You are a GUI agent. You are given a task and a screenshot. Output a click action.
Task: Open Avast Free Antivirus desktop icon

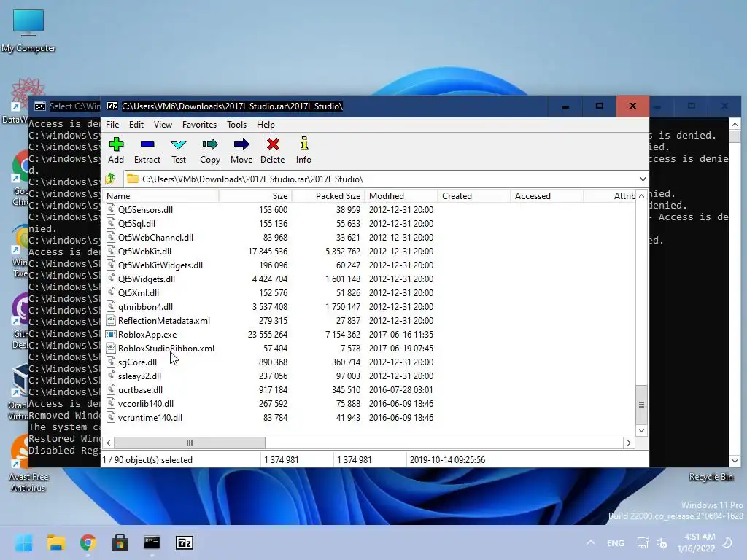point(28,462)
